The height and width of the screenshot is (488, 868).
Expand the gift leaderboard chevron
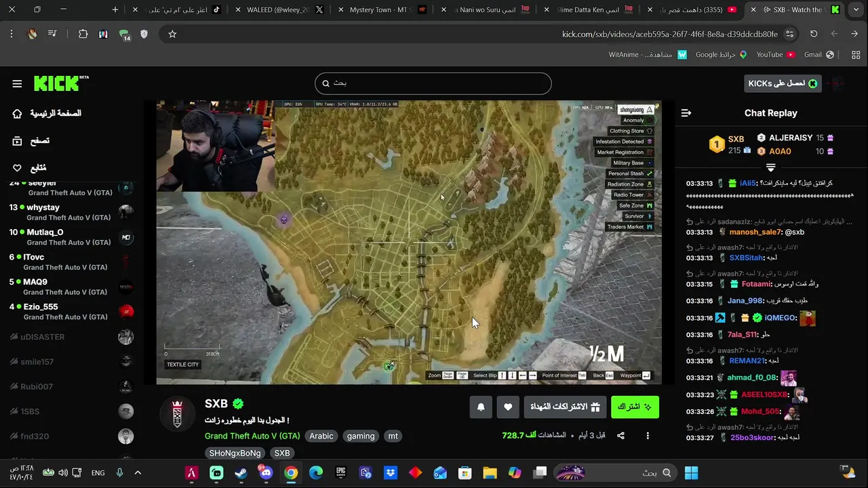(770, 167)
